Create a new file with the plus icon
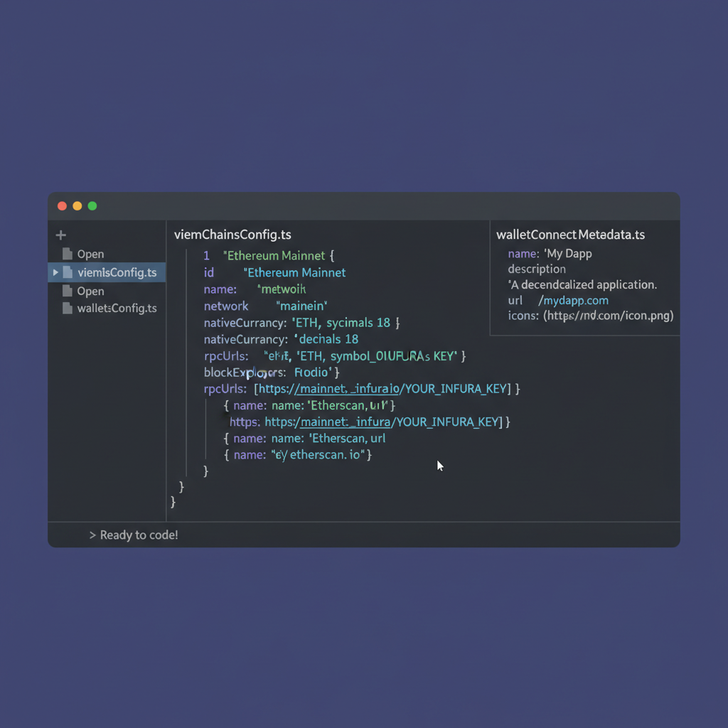The height and width of the screenshot is (728, 728). pos(60,235)
